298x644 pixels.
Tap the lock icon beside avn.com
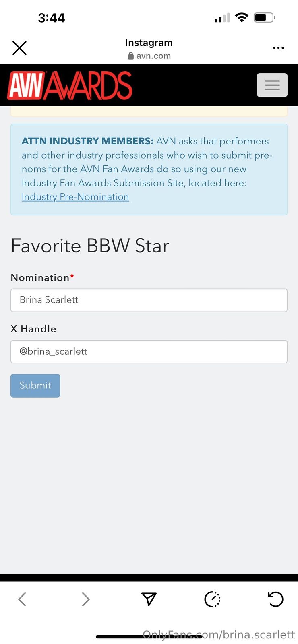point(131,56)
